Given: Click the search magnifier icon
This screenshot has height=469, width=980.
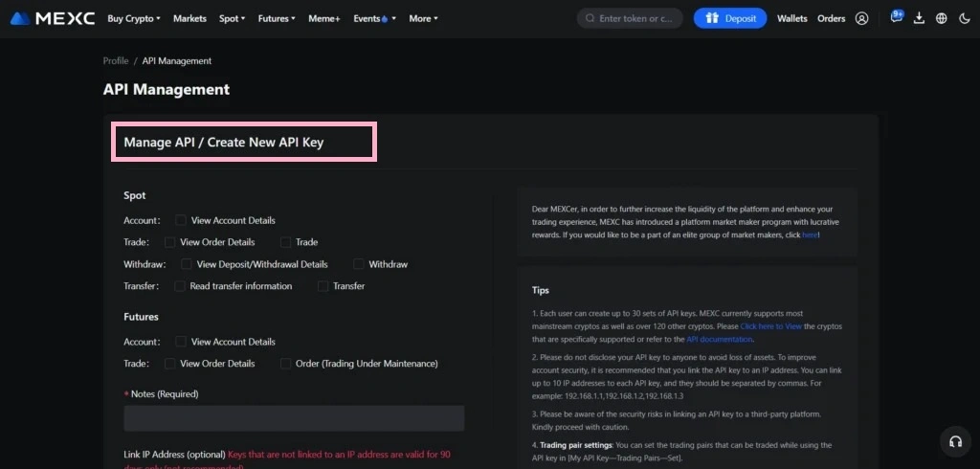Looking at the screenshot, I should pyautogui.click(x=590, y=19).
